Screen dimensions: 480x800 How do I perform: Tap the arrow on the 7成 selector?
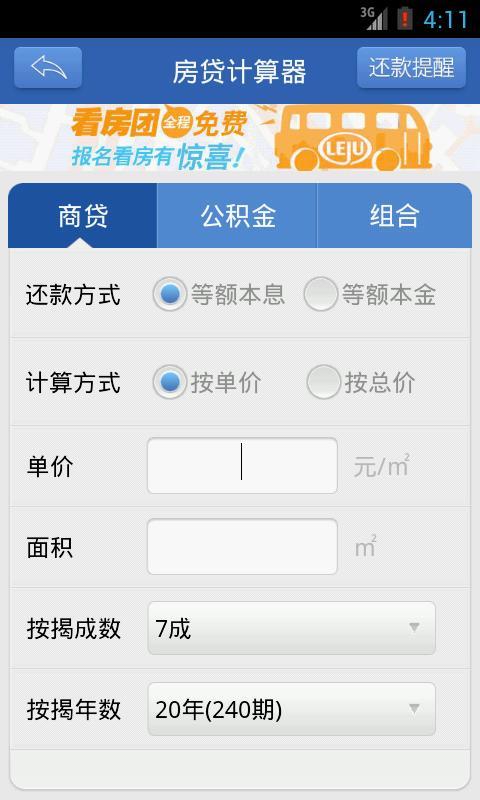(x=414, y=627)
